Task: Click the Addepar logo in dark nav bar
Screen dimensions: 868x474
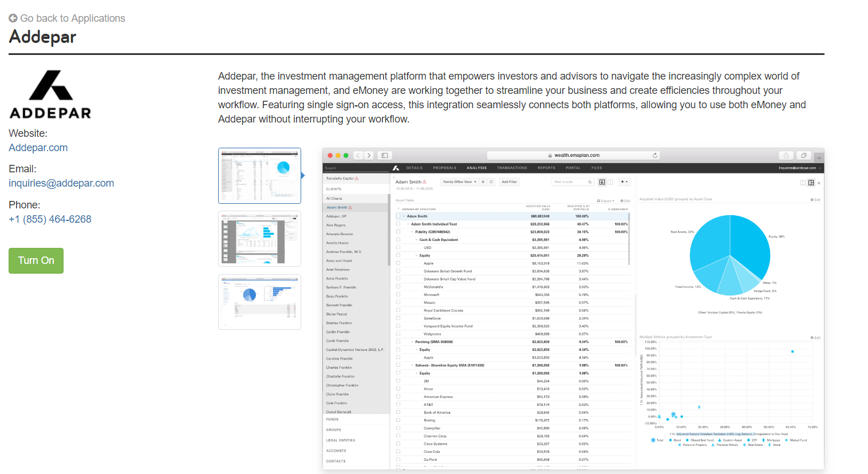Action: click(x=396, y=168)
